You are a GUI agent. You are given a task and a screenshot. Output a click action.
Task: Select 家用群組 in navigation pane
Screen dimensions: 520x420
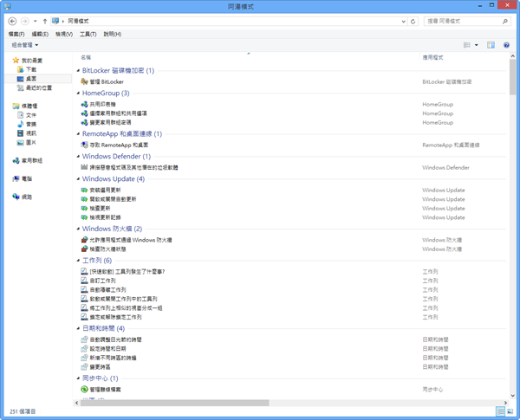click(x=28, y=160)
